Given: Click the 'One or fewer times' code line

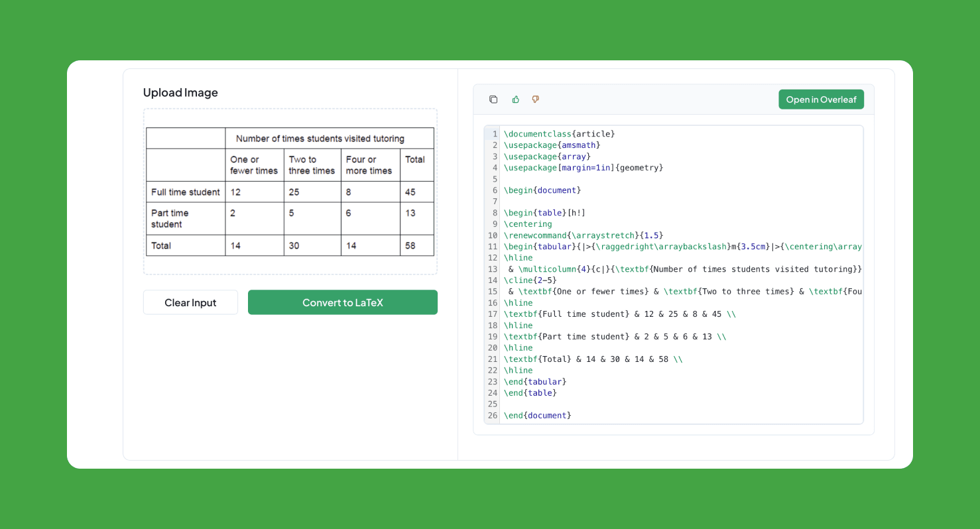Looking at the screenshot, I should (685, 292).
